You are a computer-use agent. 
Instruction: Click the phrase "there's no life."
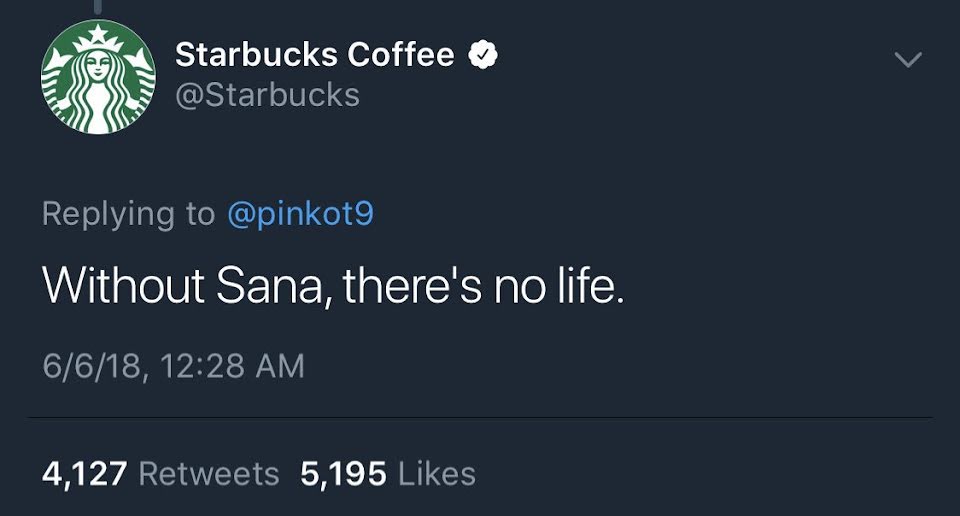pyautogui.click(x=483, y=287)
